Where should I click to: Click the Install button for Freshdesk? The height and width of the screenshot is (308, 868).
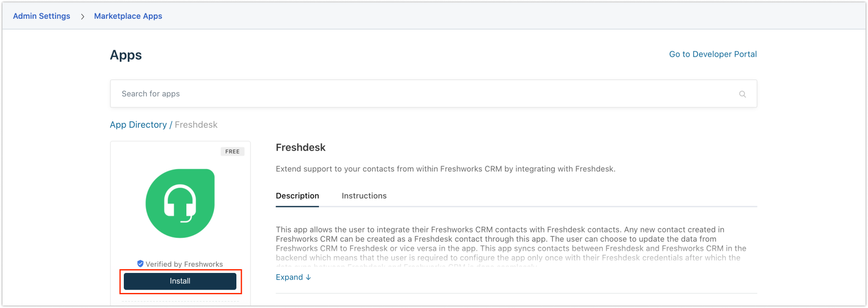pos(180,281)
